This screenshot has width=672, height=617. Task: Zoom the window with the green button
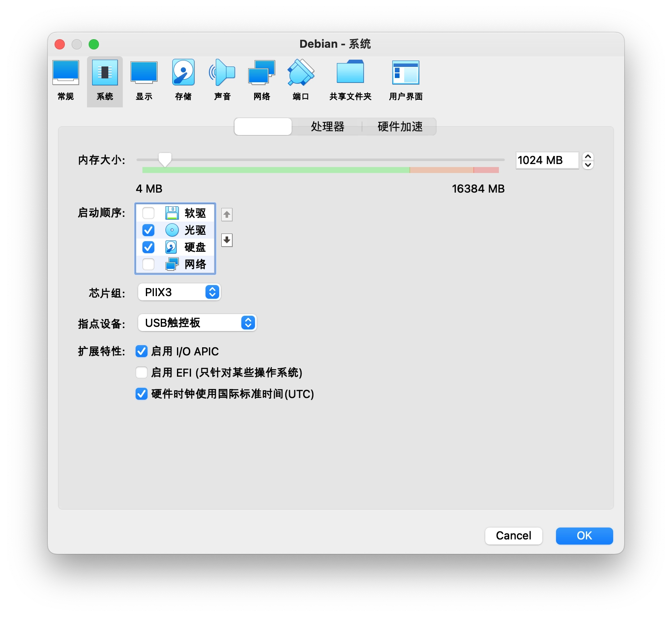point(94,44)
